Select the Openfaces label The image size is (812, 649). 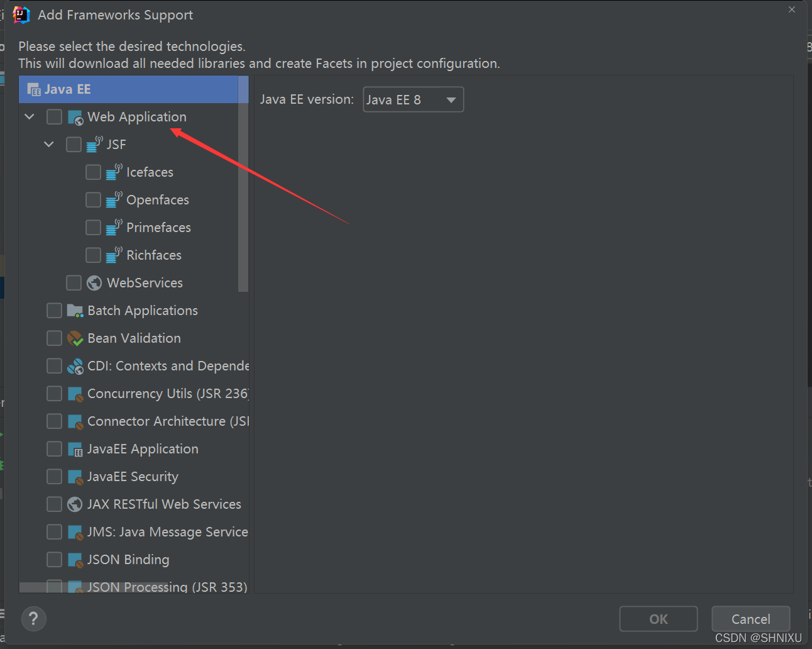click(158, 200)
